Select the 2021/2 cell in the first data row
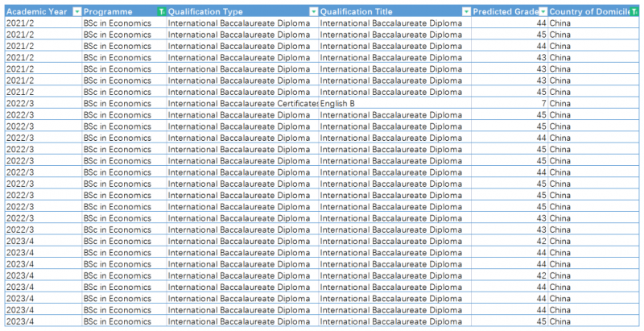The height and width of the screenshot is (331, 644). pyautogui.click(x=43, y=23)
